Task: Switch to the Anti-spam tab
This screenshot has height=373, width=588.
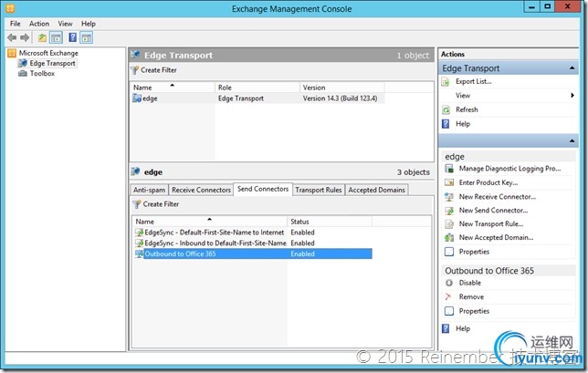Action: (x=149, y=190)
